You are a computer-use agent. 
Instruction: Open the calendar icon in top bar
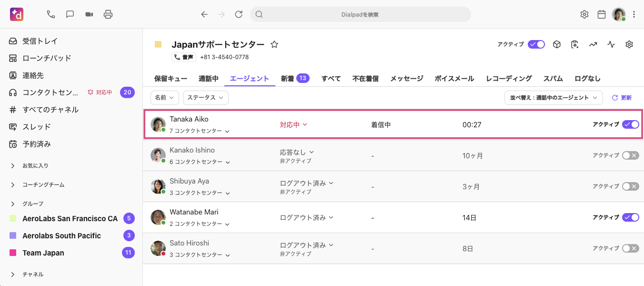tap(602, 14)
